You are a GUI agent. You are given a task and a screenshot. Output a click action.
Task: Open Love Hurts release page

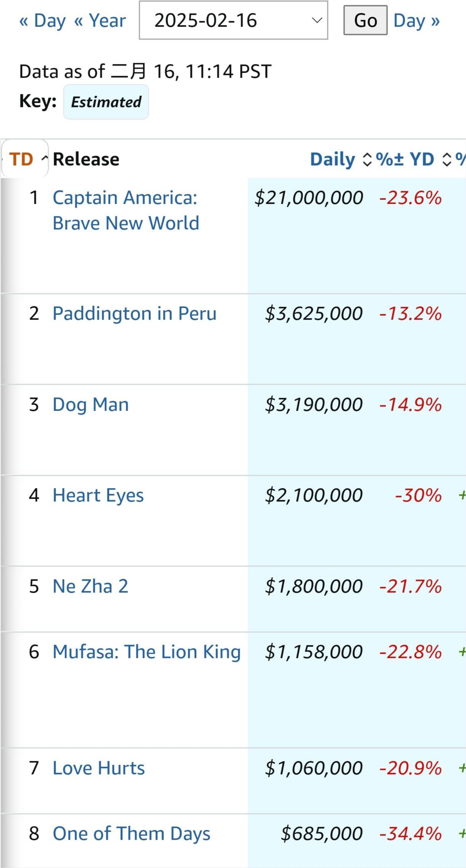coord(99,768)
